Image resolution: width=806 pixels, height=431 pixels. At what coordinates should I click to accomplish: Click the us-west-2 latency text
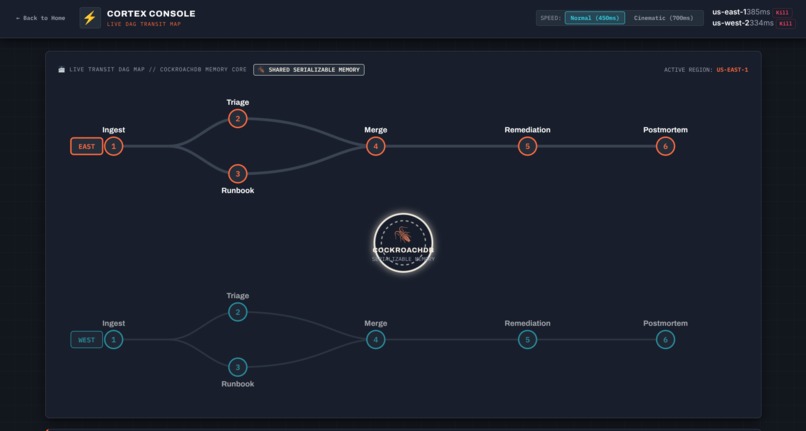(x=761, y=23)
